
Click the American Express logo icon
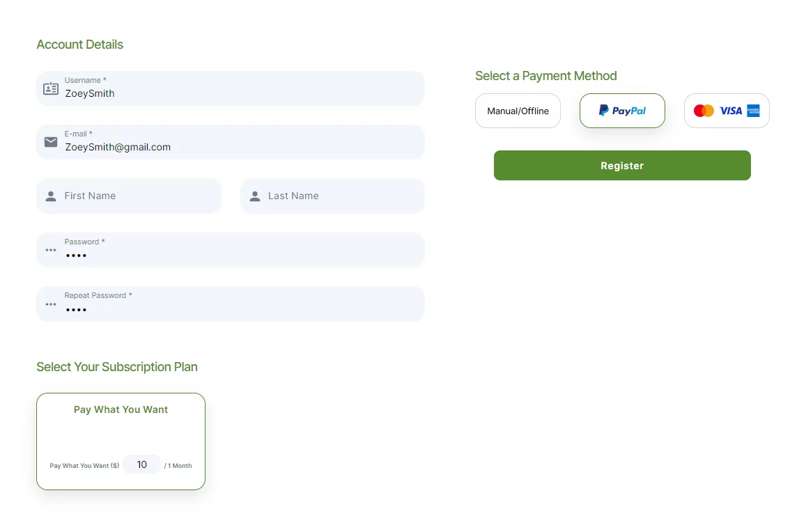(753, 111)
